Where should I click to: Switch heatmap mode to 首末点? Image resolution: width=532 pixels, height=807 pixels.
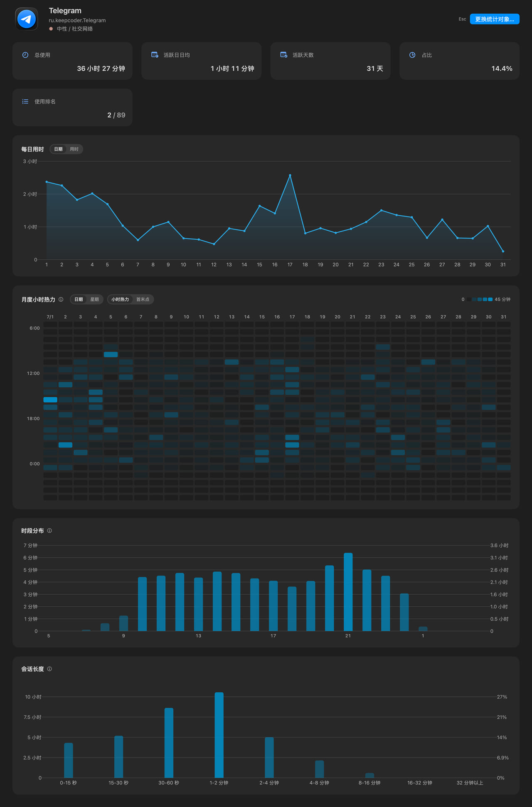[143, 299]
